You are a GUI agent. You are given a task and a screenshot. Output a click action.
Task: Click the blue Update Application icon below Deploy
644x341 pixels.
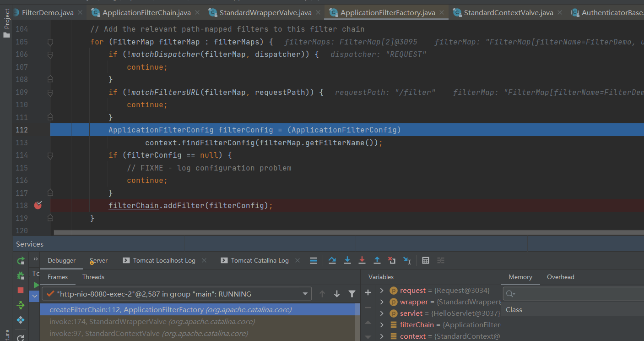21,320
